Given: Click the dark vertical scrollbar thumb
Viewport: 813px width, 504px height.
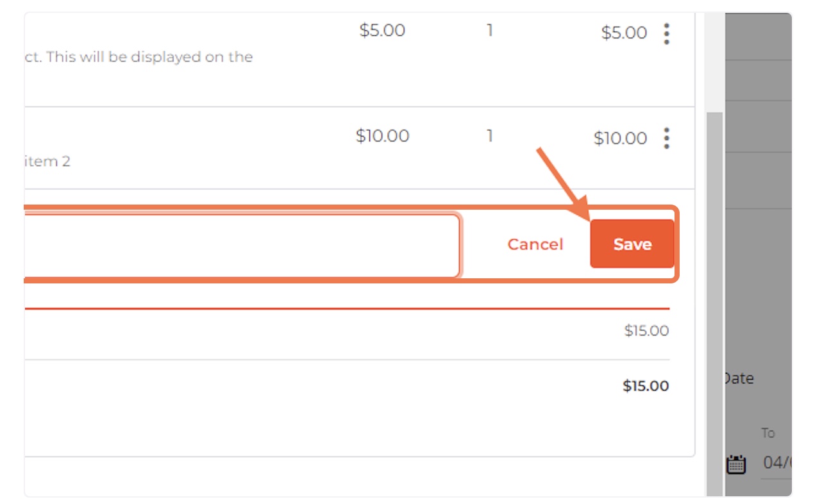Looking at the screenshot, I should pos(714,304).
